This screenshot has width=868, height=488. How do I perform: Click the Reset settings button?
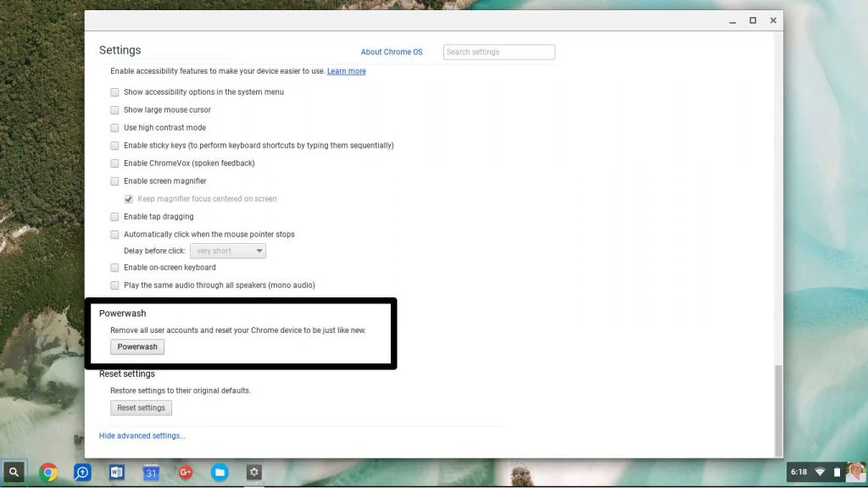(141, 408)
